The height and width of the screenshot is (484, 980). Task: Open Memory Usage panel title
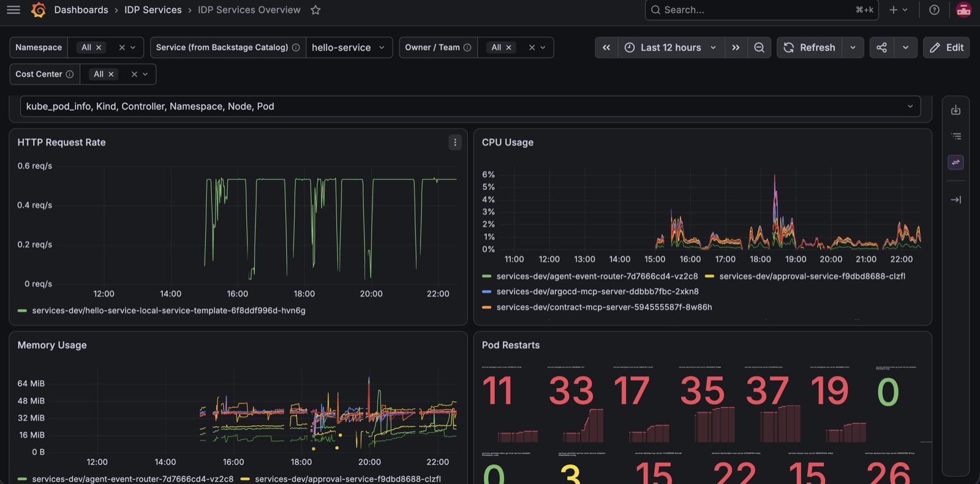point(52,345)
